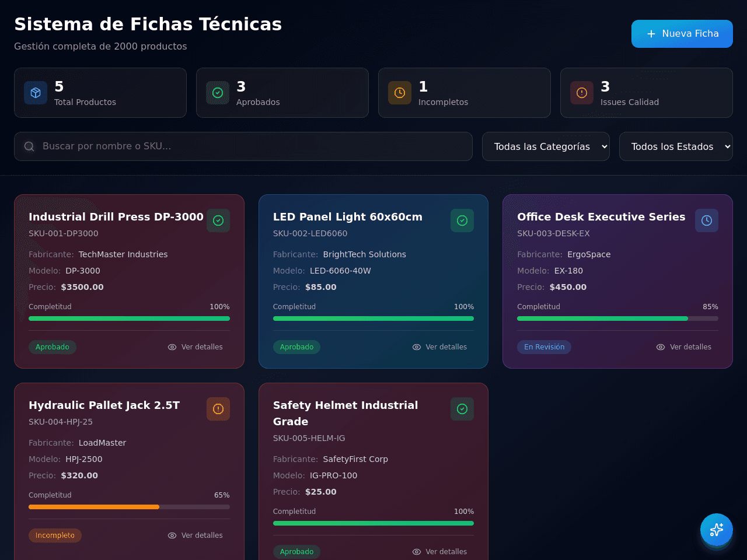Click warning icon on Hydraulic Pallet Jack
Viewport: 747px width, 560px height.
(218, 409)
